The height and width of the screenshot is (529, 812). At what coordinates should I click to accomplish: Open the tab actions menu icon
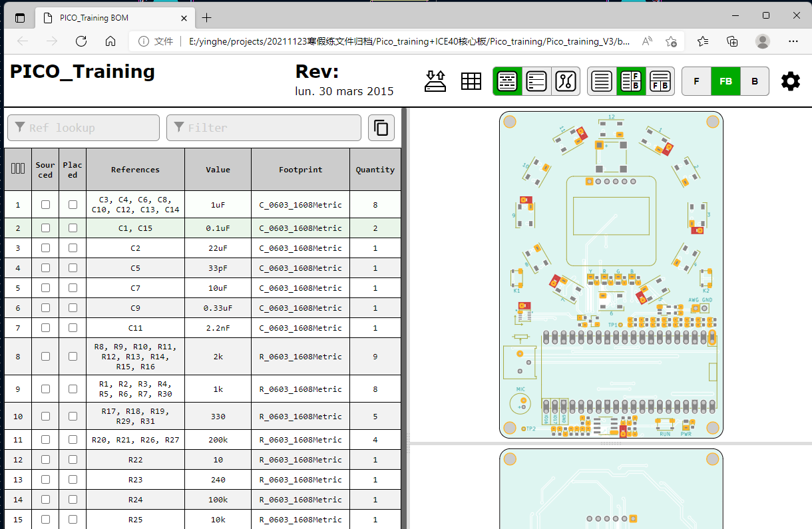[x=20, y=18]
